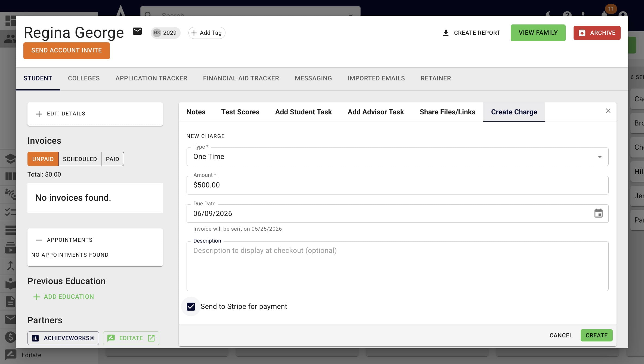Click the email envelope icon beside Regina George
Image resolution: width=644 pixels, height=364 pixels.
[137, 32]
